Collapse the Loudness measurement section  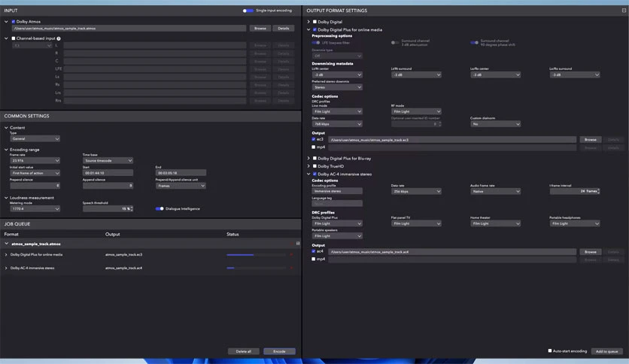pos(6,198)
